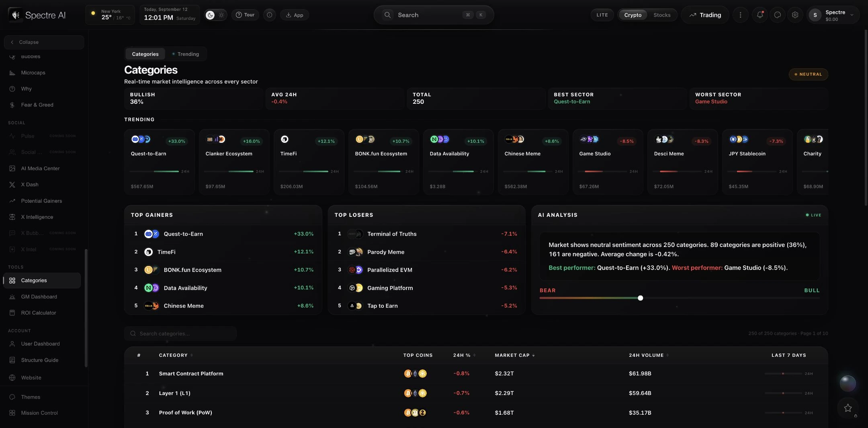
Task: Open Mission Control icon
Action: (x=12, y=413)
